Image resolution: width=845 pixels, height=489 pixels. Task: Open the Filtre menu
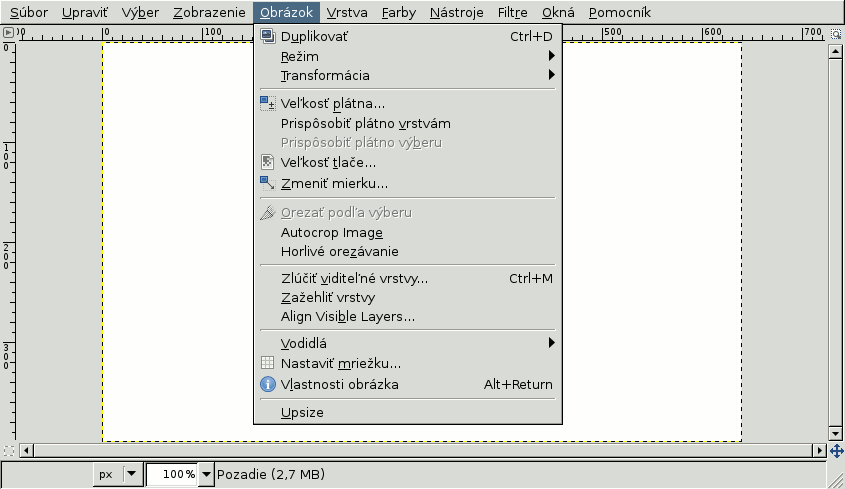[512, 12]
